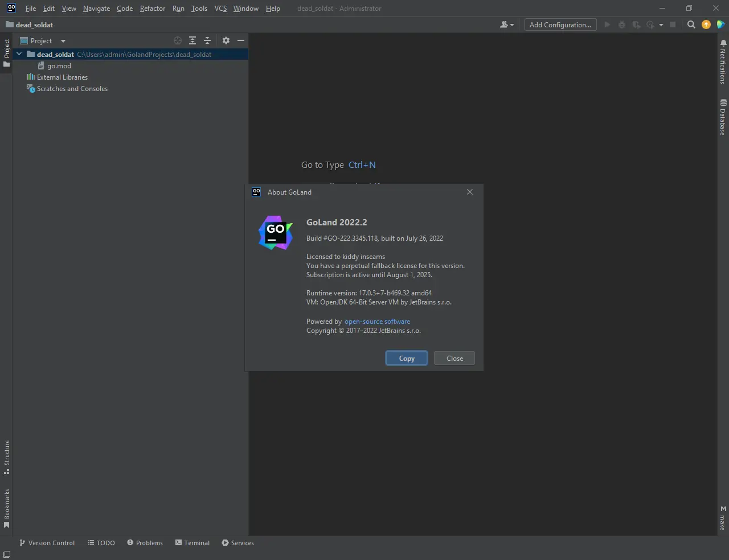The height and width of the screenshot is (560, 729).
Task: Click the Profiler run icon in toolbar
Action: 650,25
